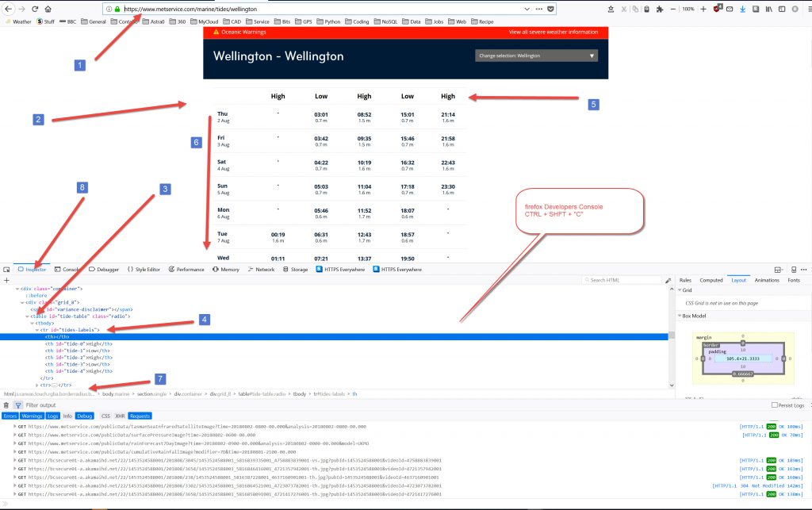Click the browser reload button
812x510 pixels.
pos(35,9)
